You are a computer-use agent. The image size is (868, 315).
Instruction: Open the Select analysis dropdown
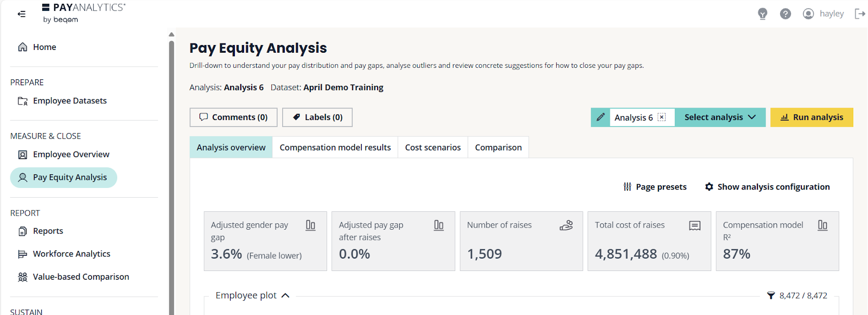tap(720, 117)
